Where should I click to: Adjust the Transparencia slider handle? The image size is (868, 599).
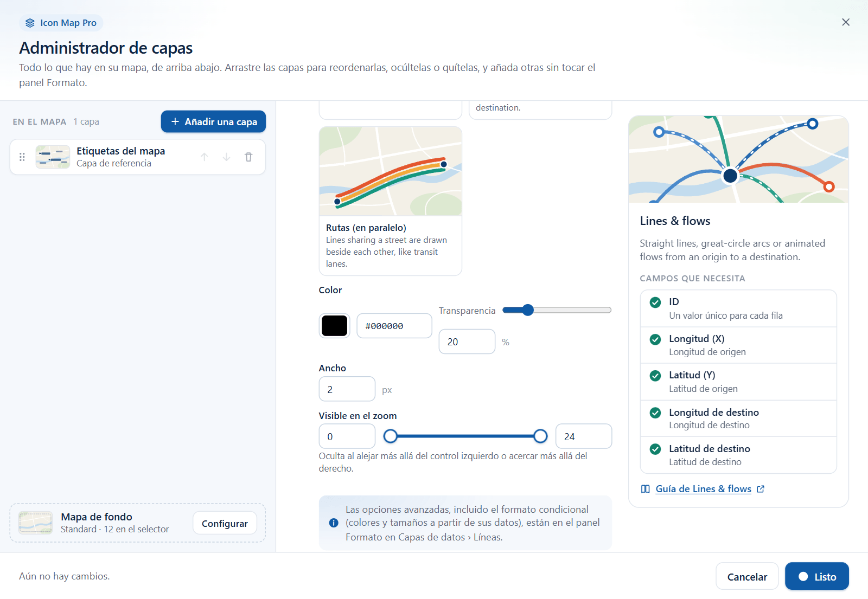[x=528, y=310]
